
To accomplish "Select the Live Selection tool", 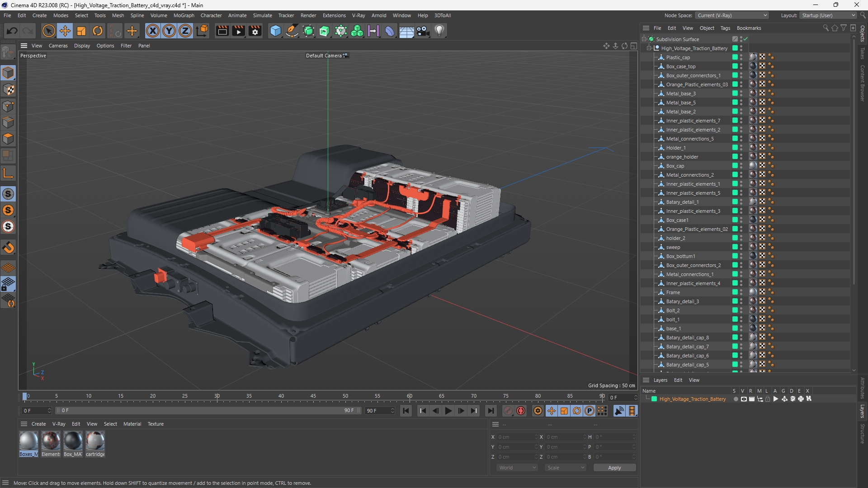I will pos(48,31).
